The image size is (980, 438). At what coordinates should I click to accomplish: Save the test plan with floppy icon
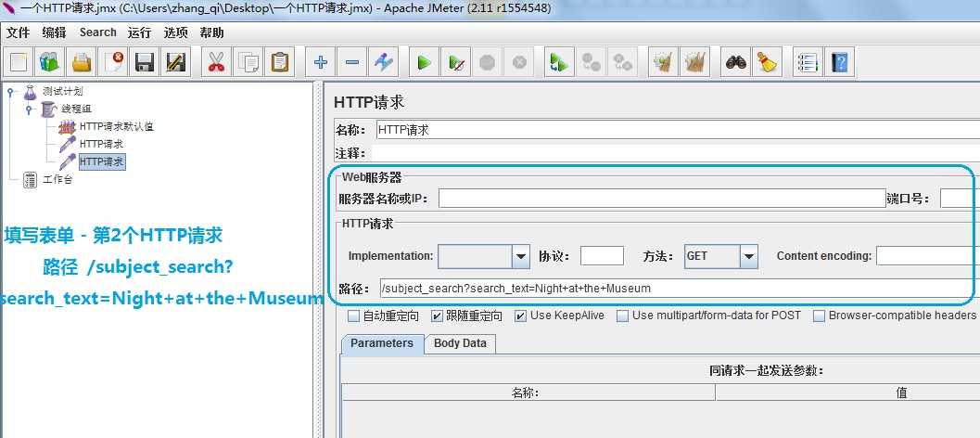145,62
